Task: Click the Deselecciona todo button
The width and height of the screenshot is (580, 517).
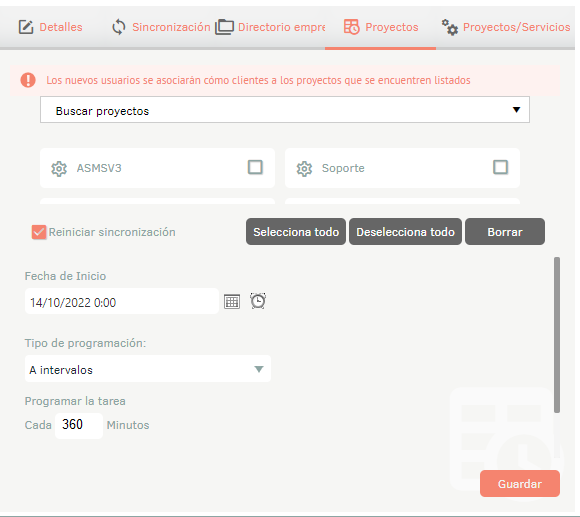Action: coord(405,232)
